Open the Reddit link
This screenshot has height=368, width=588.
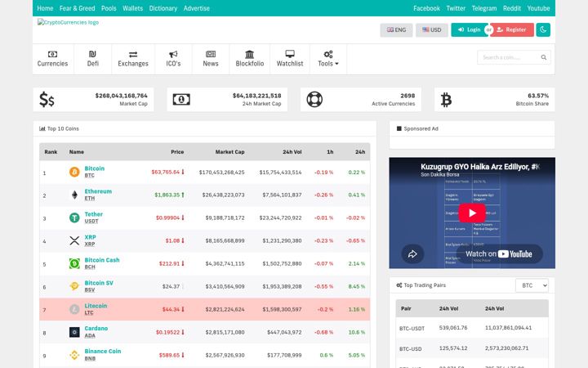tap(512, 8)
